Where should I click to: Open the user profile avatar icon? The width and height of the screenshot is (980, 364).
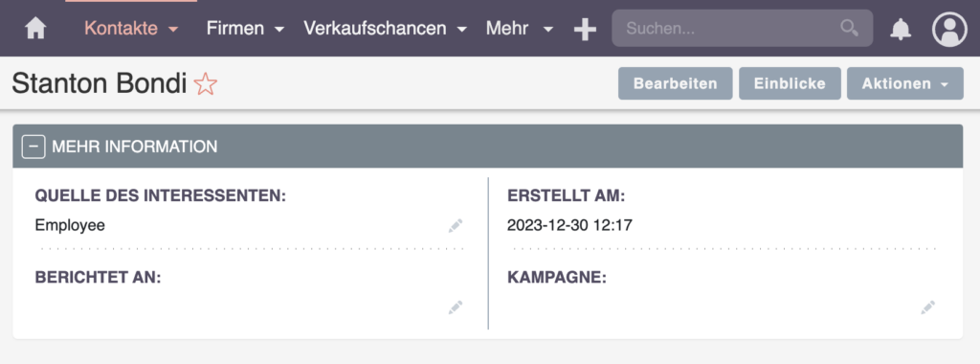point(949,29)
